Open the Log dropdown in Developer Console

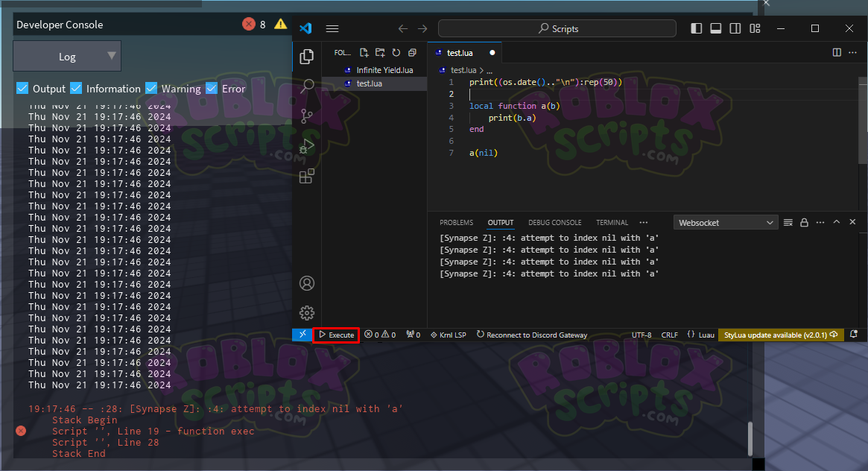coord(67,56)
